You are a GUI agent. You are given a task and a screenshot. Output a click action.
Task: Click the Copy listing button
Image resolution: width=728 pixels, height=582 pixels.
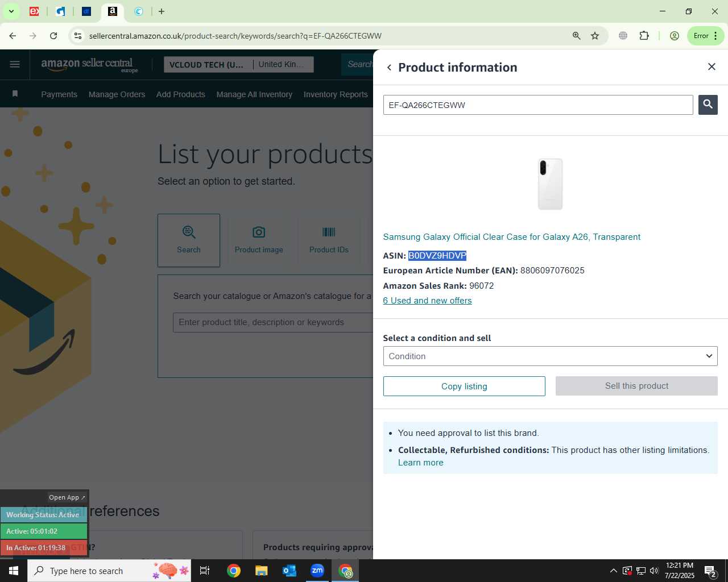click(464, 386)
